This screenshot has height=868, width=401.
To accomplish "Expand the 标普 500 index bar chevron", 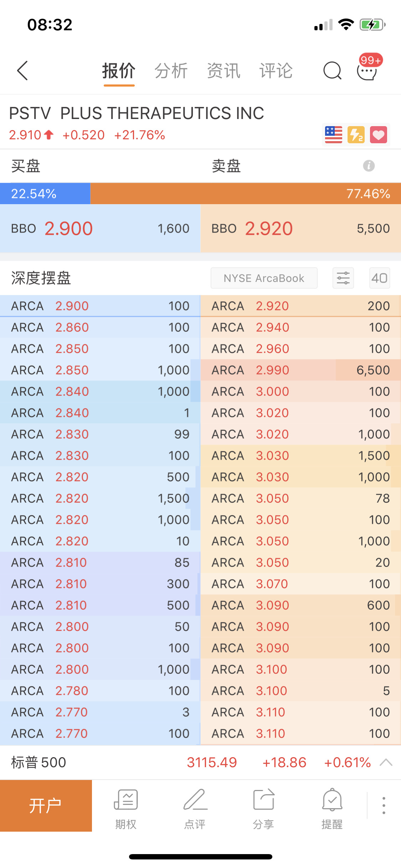I will pos(386,763).
